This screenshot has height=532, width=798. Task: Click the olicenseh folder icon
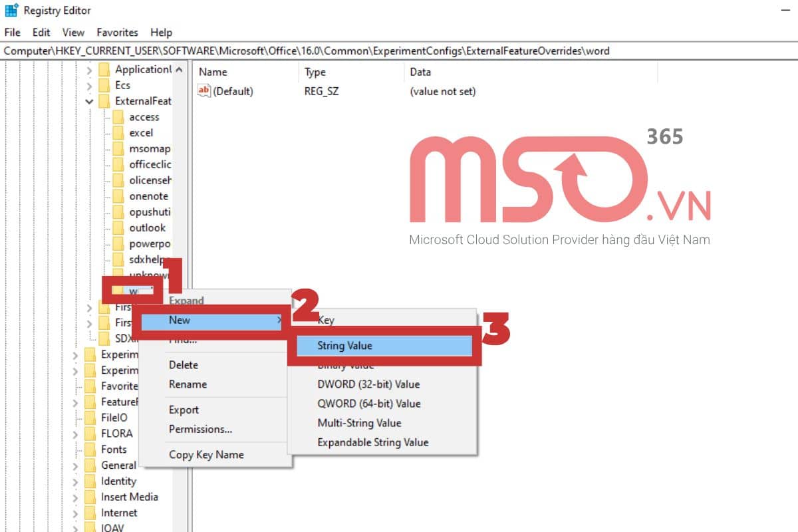click(x=118, y=180)
